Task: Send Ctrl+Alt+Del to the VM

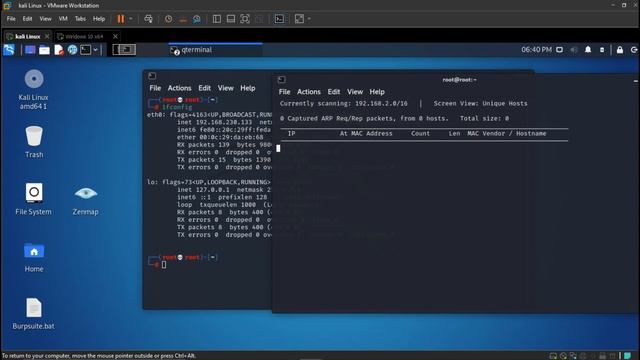Action: tap(148, 19)
